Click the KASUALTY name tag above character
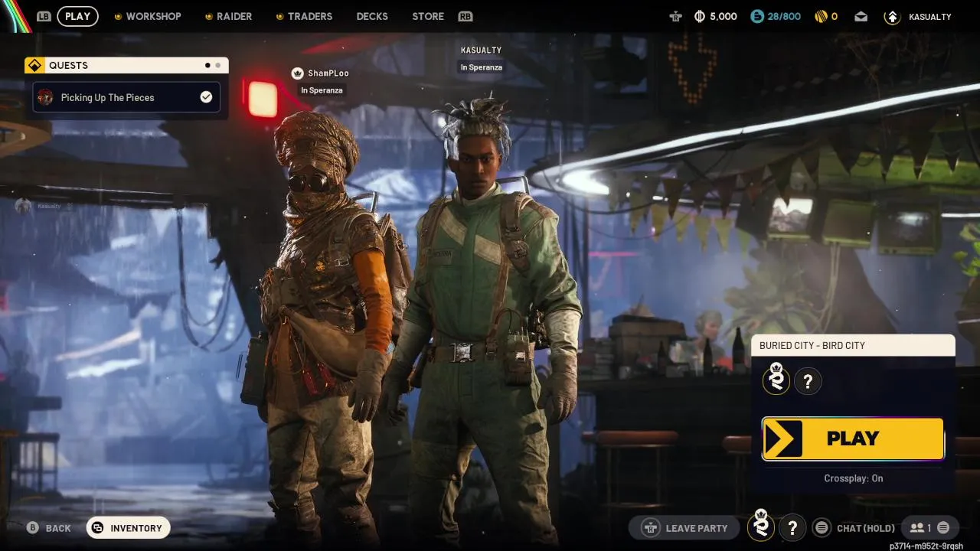The width and height of the screenshot is (980, 551). (481, 51)
